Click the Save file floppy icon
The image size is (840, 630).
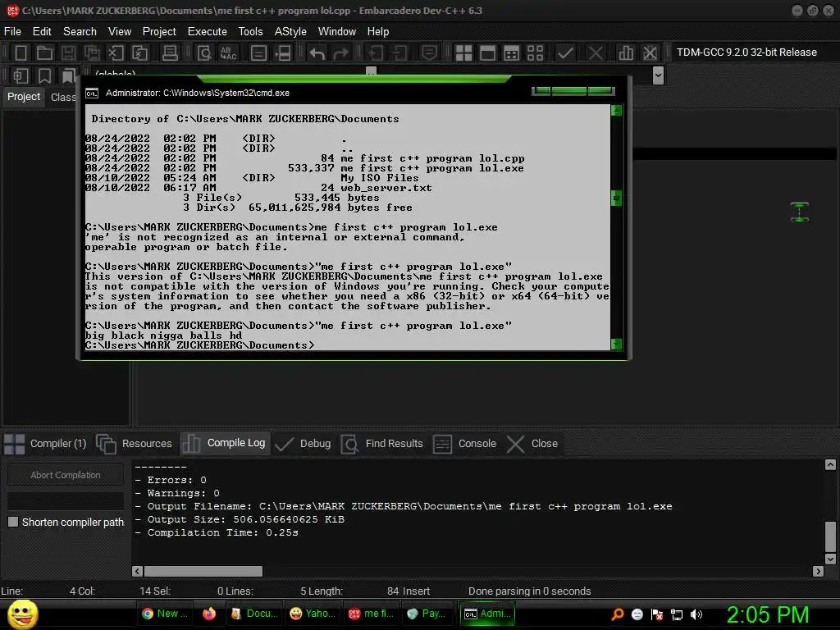coord(68,52)
